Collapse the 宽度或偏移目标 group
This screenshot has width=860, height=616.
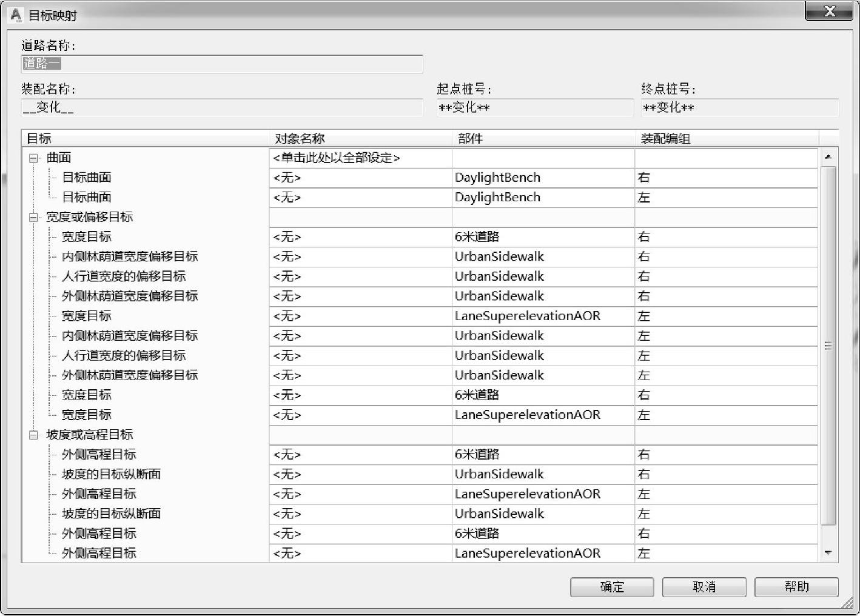(x=34, y=217)
